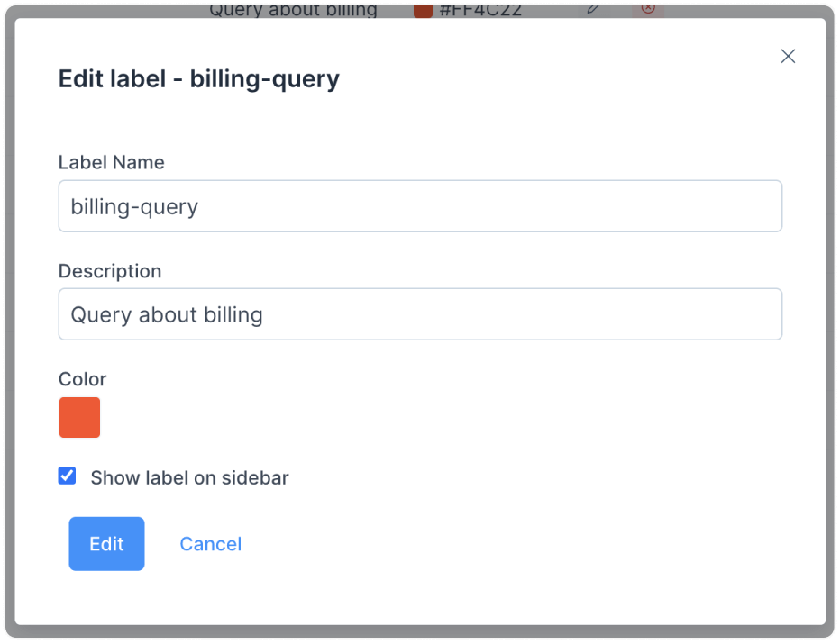Click the 'Label Name' field caption

[x=112, y=162]
